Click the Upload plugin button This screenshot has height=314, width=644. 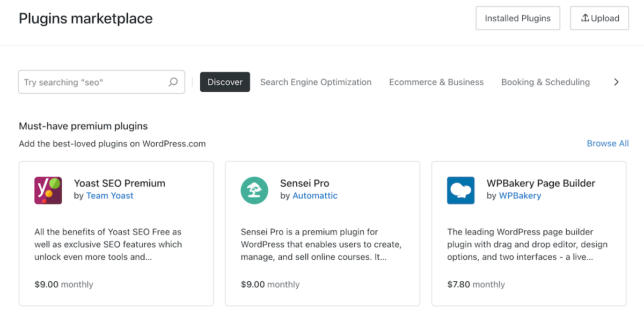[599, 18]
